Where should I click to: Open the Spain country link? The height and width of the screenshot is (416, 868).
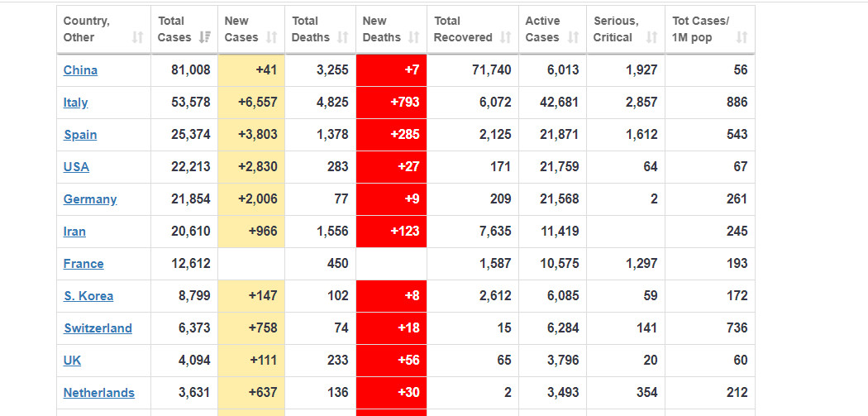(80, 135)
